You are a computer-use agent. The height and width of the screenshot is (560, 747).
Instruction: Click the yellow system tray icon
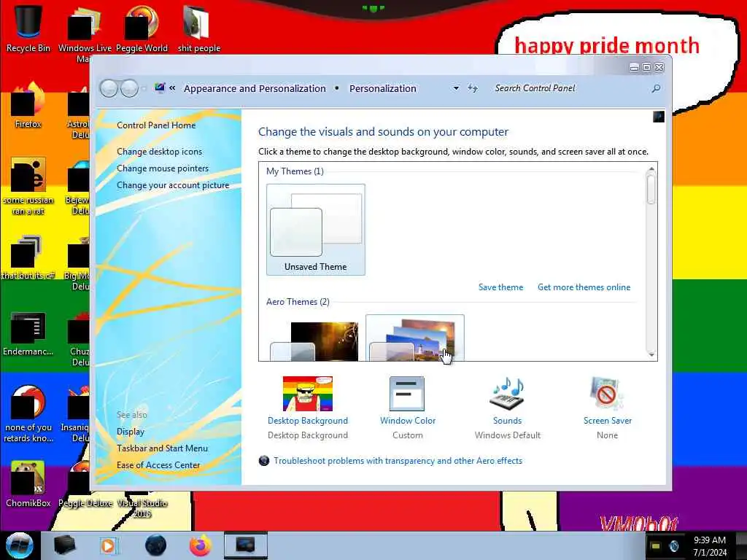(656, 545)
